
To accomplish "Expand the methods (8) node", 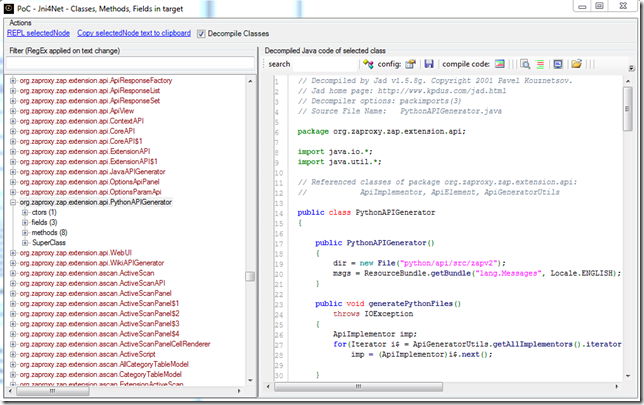I will [x=25, y=233].
